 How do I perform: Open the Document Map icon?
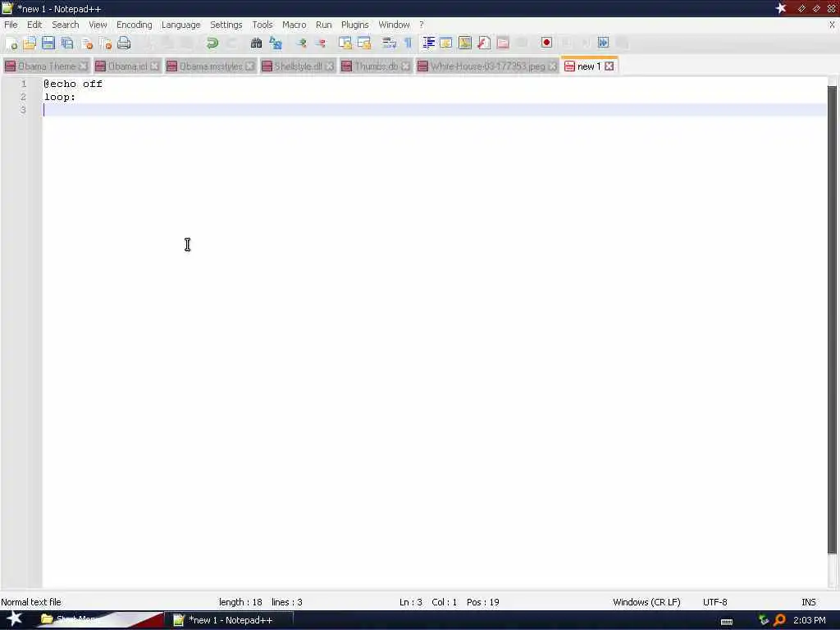pos(465,43)
